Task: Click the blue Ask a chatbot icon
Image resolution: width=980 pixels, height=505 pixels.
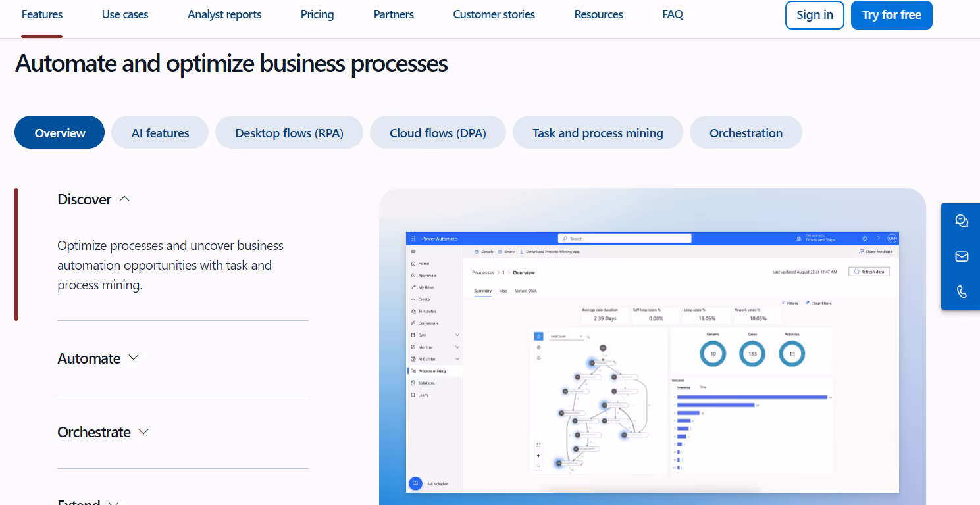Action: click(x=415, y=483)
